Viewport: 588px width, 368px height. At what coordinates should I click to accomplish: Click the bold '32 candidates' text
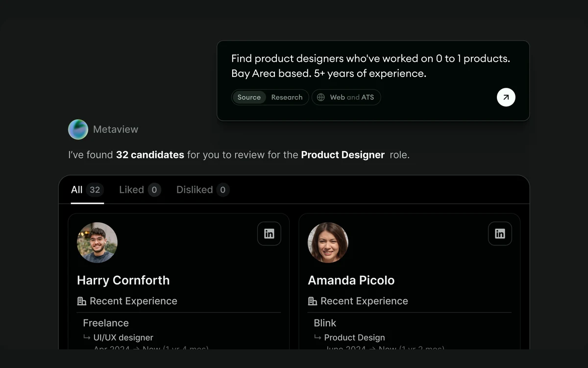(150, 155)
